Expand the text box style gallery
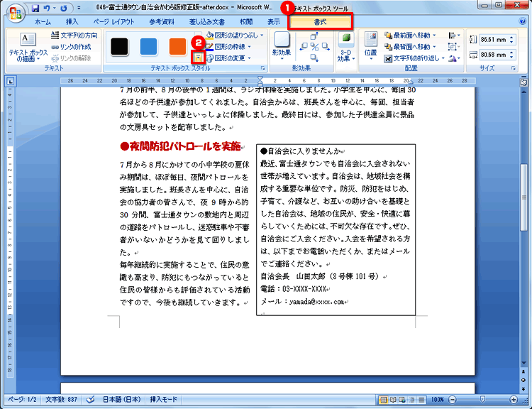Viewport: 532px width, 409px height. click(198, 58)
